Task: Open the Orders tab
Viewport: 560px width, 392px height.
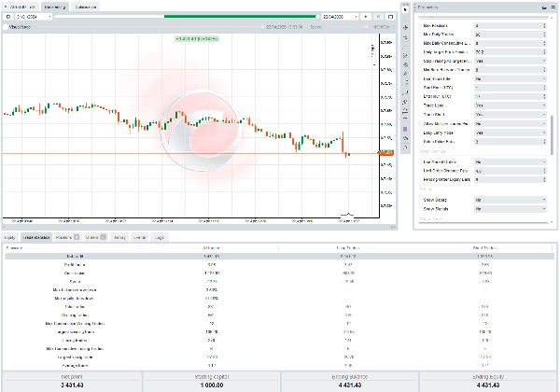Action: tap(96, 237)
